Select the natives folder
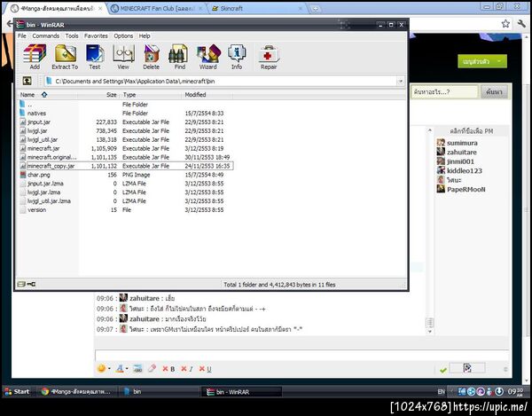Viewport: 532px width, 416px height. (x=36, y=114)
